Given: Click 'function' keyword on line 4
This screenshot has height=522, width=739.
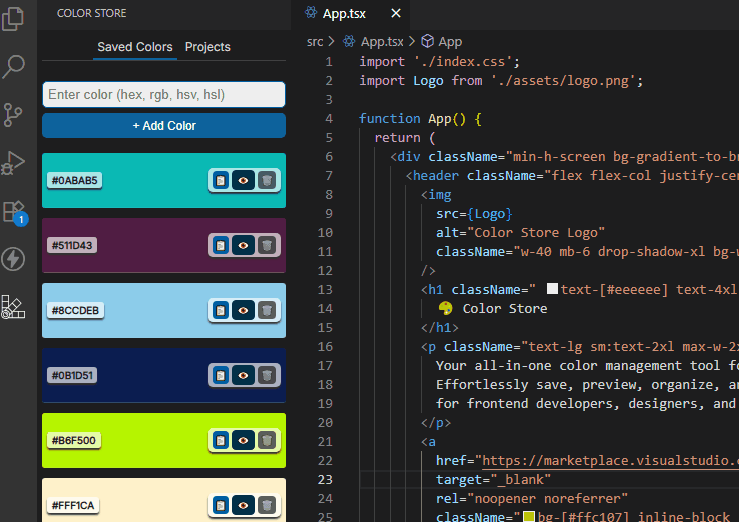Looking at the screenshot, I should [x=389, y=119].
